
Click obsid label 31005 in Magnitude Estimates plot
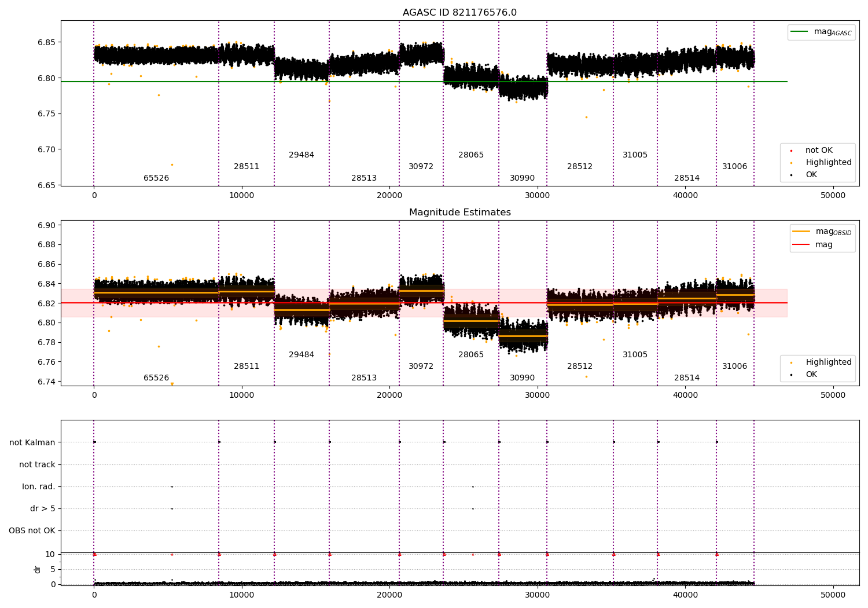(635, 355)
